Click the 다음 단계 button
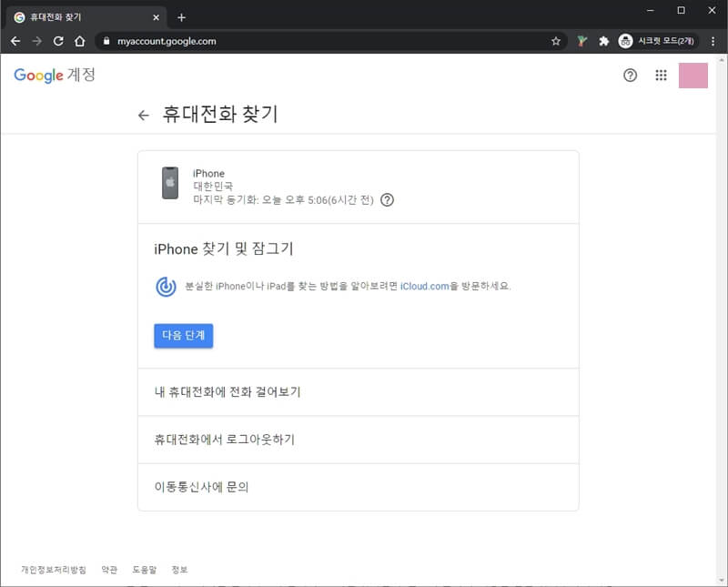Image resolution: width=728 pixels, height=587 pixels. click(x=184, y=335)
